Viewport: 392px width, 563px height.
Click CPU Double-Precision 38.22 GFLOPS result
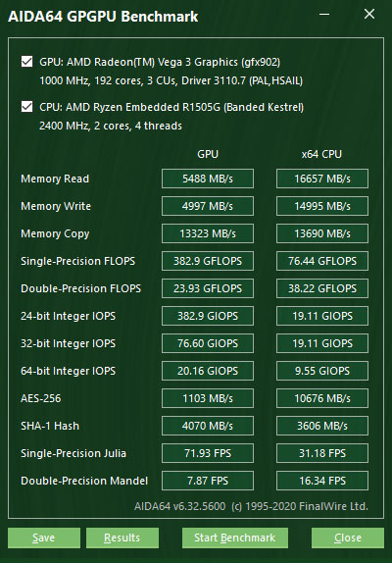322,288
